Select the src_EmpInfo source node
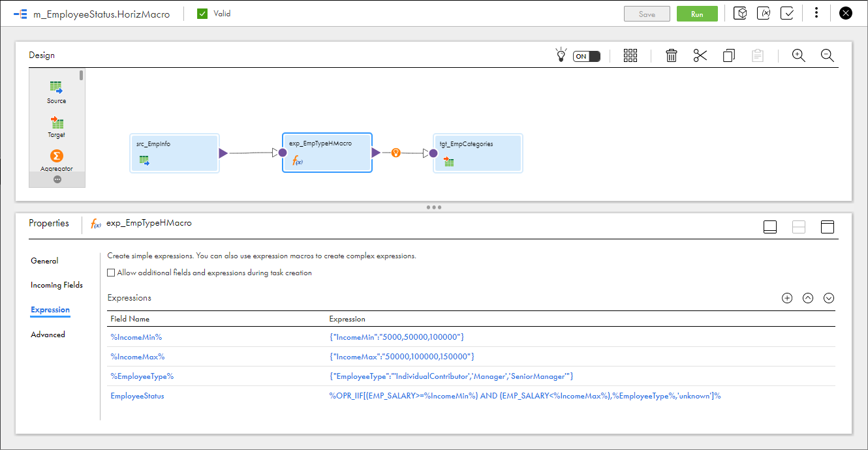 coord(174,153)
